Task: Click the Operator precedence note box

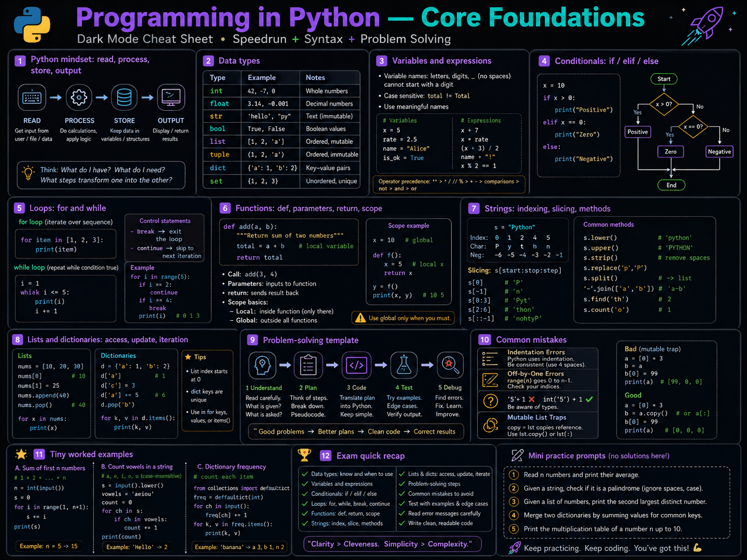Action: point(449,185)
